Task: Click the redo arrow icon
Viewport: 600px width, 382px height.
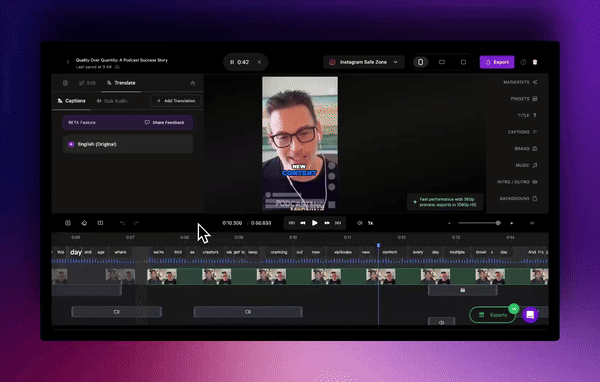Action: click(136, 223)
